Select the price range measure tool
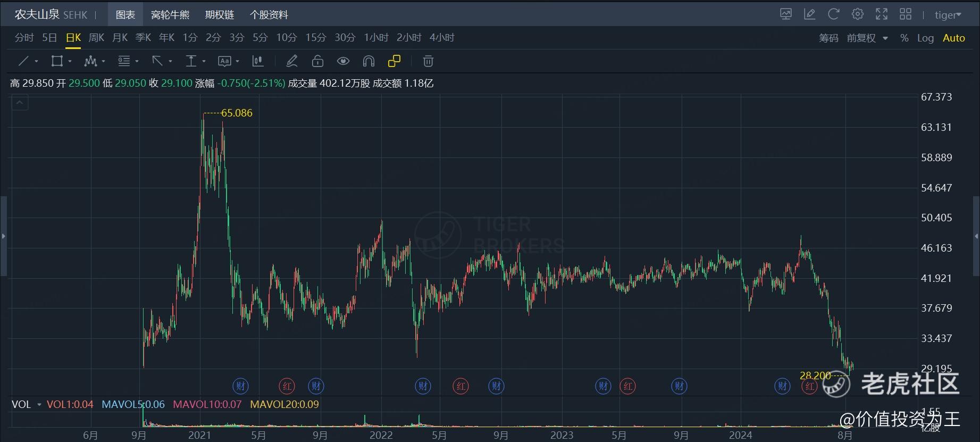980x442 pixels. pyautogui.click(x=191, y=61)
